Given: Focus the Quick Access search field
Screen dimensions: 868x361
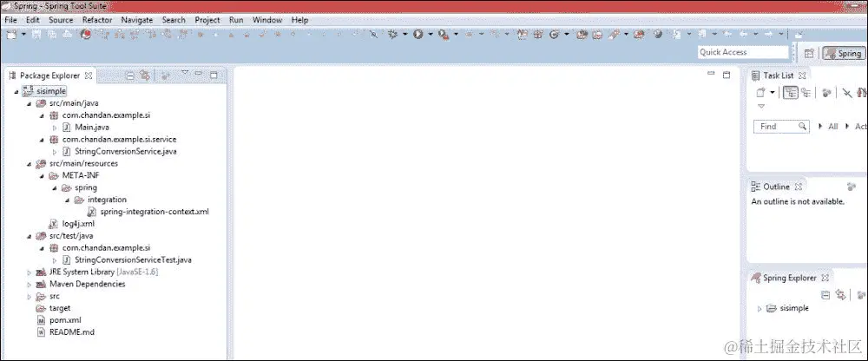Looking at the screenshot, I should pos(743,52).
